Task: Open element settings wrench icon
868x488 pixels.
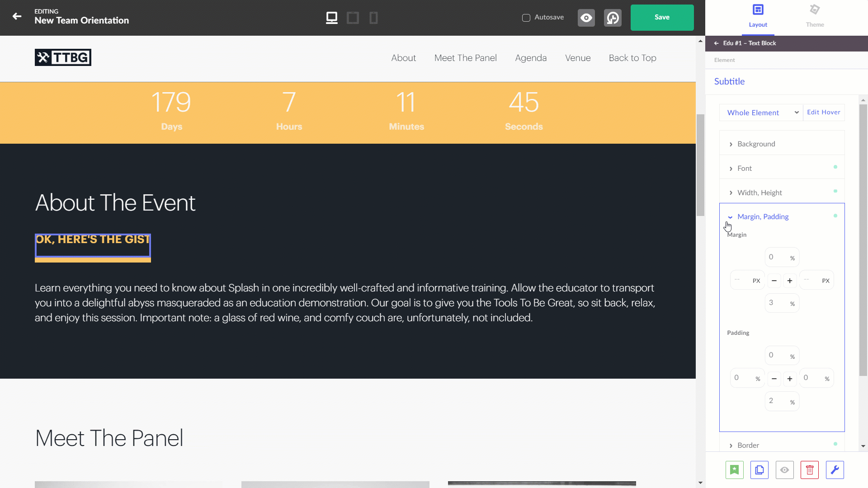Action: 835,470
